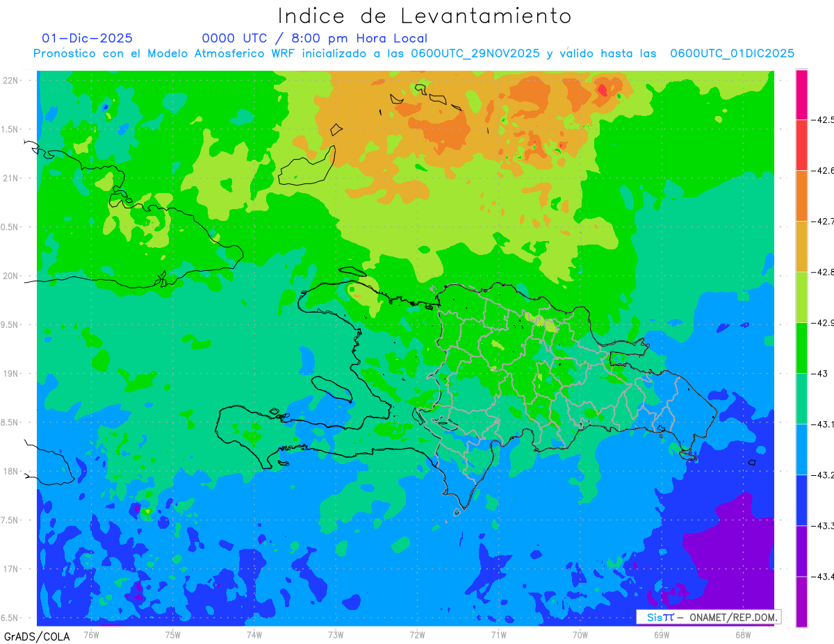Click the '68W' longitude axis label
Viewport: 834px width, 644px height.
(743, 634)
